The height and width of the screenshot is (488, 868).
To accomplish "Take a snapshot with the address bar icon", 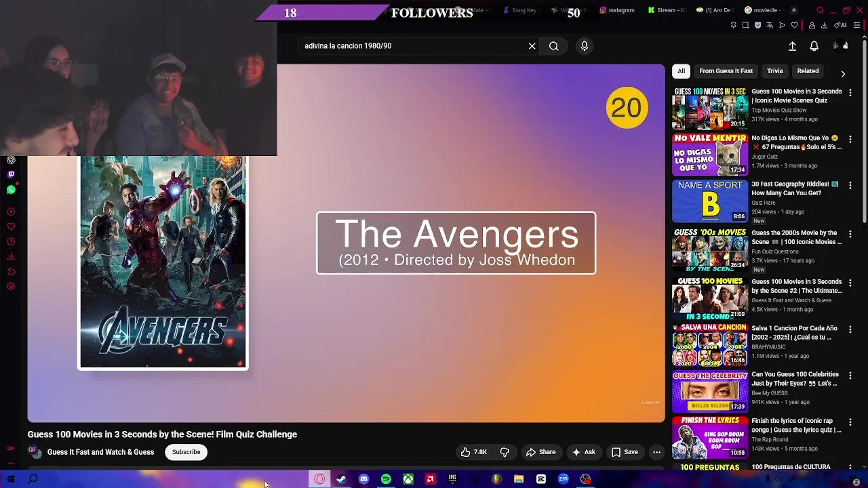I will [745, 25].
